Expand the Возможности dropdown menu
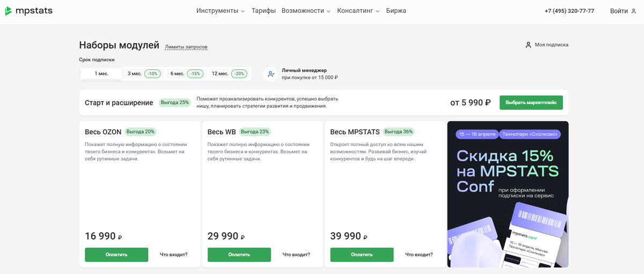The height and width of the screenshot is (274, 644). point(306,11)
